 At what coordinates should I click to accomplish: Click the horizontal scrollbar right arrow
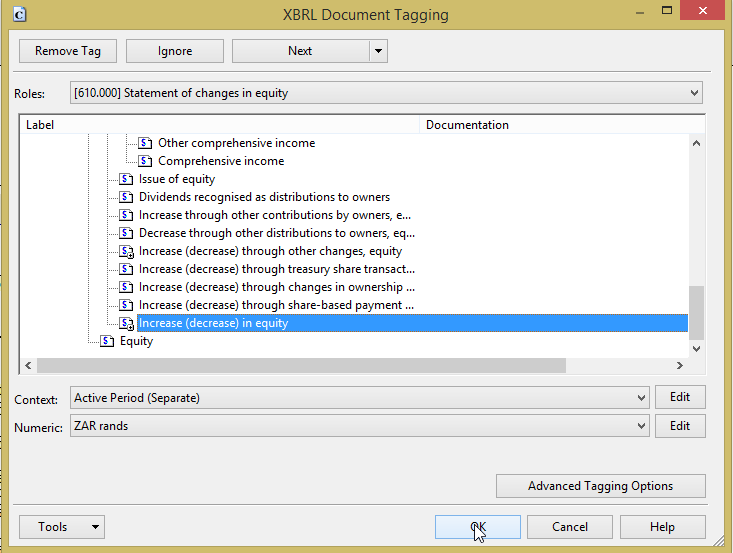(x=680, y=366)
